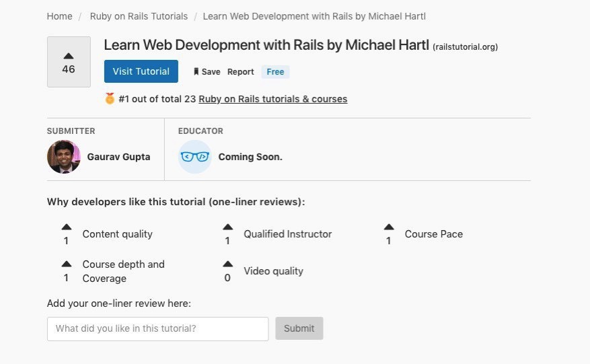The width and height of the screenshot is (590, 364).
Task: Focus the one-liner review text field
Action: [x=158, y=328]
